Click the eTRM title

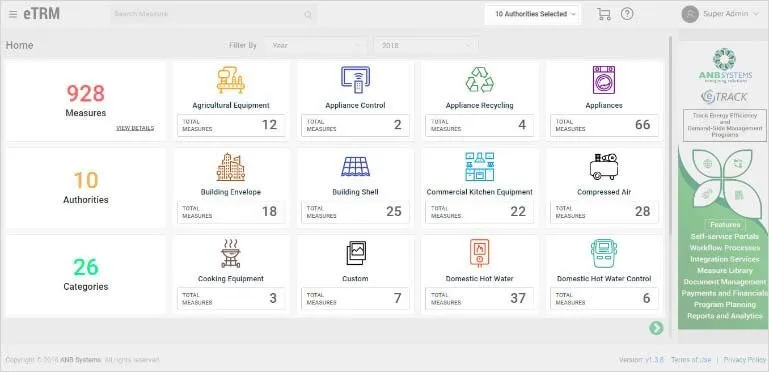[41, 14]
